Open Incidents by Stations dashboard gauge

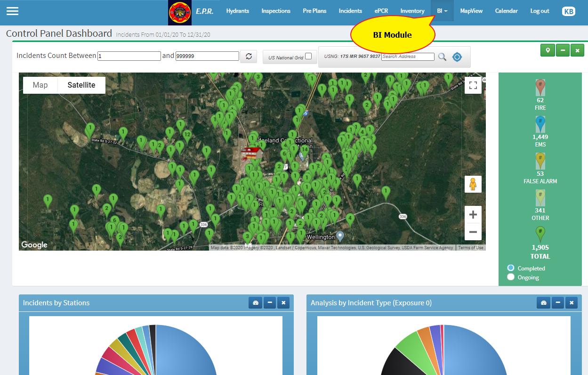click(x=256, y=303)
